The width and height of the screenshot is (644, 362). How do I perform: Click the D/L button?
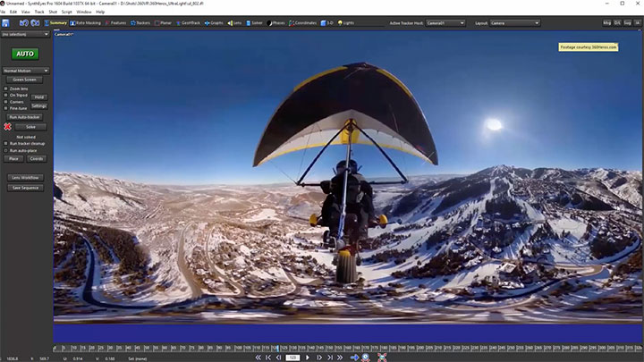617,23
